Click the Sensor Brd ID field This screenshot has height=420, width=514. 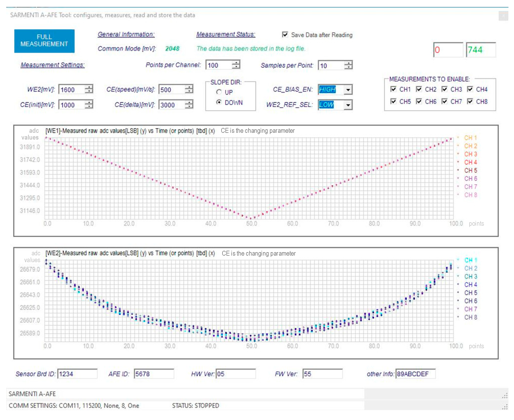coord(77,374)
